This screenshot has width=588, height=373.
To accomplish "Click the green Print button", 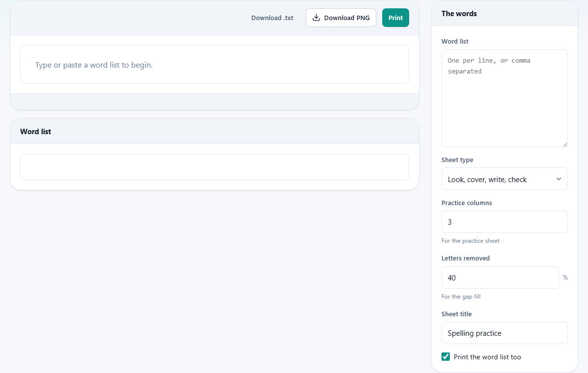I will tap(395, 18).
